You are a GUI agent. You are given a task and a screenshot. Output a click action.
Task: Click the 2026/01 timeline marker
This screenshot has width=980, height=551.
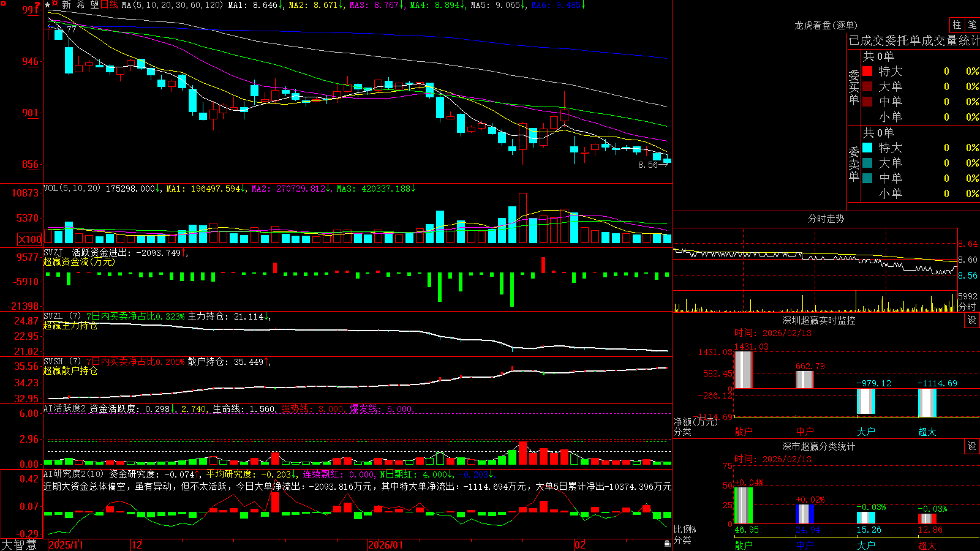point(385,545)
